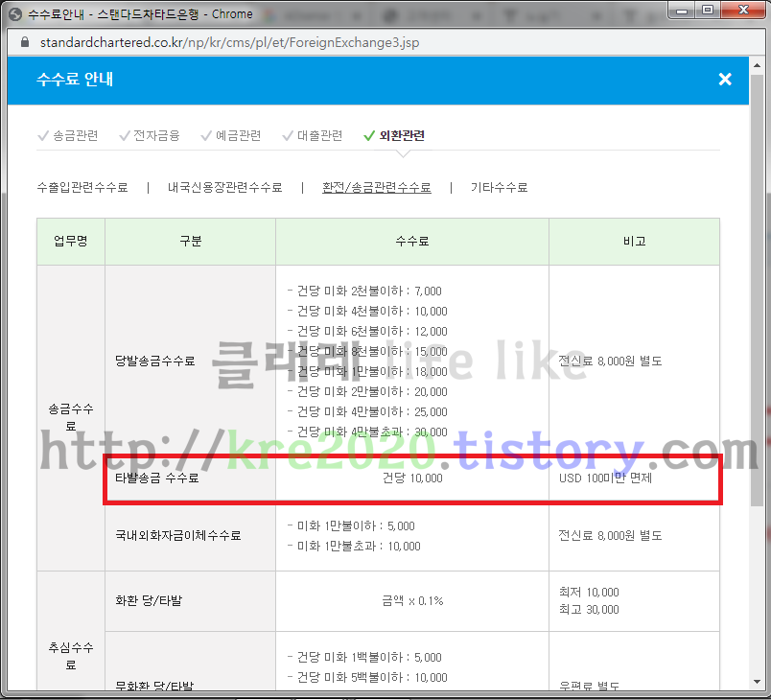Maximize the Chrome window
The image size is (771, 700).
pyautogui.click(x=708, y=11)
